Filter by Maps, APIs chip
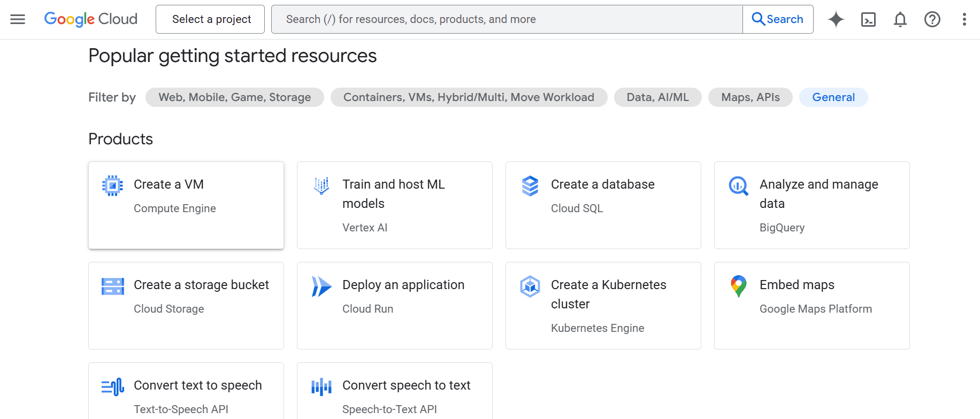Viewport: 980px width, 419px height. tap(751, 97)
